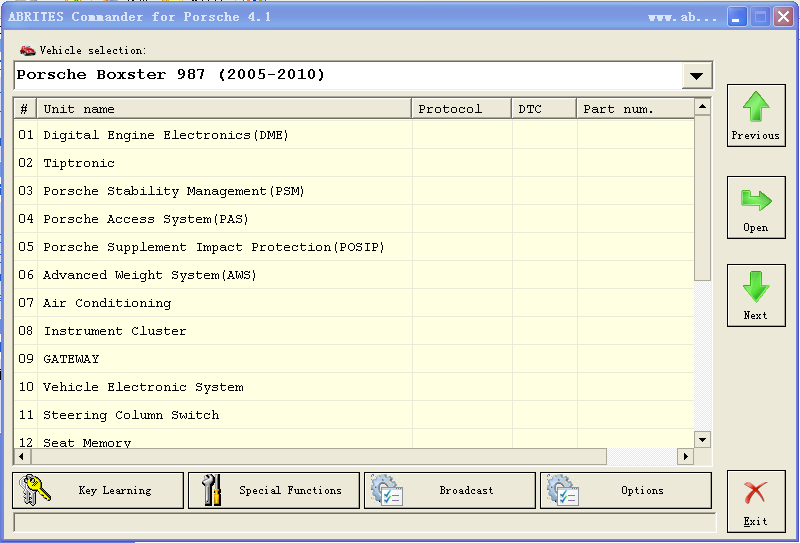Select Porsche Stability Management(PSM) row
800x543 pixels.
coord(354,191)
